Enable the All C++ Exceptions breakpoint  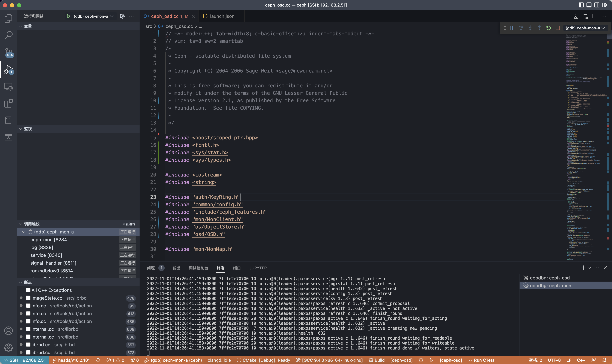click(x=28, y=290)
